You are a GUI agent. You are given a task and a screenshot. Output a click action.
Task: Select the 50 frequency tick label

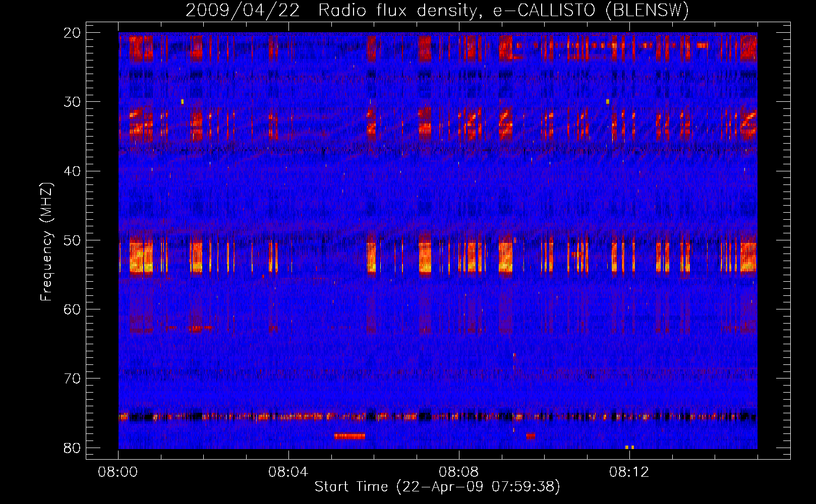(72, 240)
